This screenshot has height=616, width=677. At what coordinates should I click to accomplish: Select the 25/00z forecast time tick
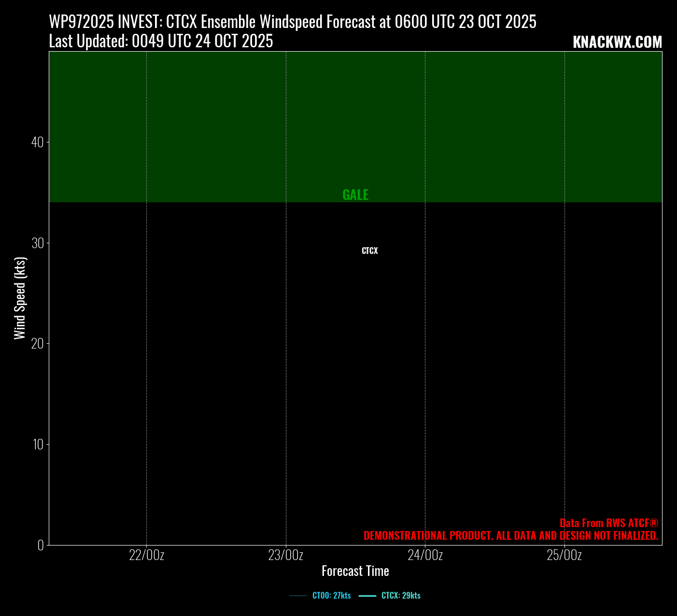pos(564,555)
